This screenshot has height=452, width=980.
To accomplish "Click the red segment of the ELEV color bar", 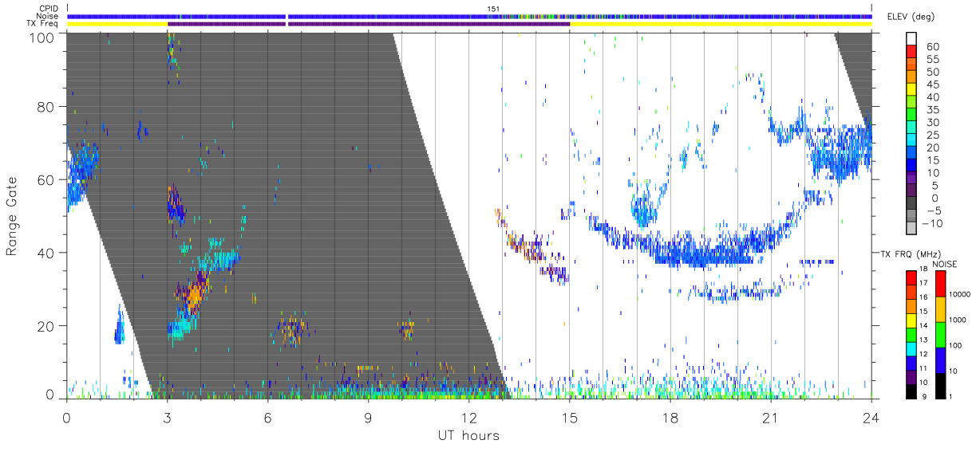I will pos(911,52).
